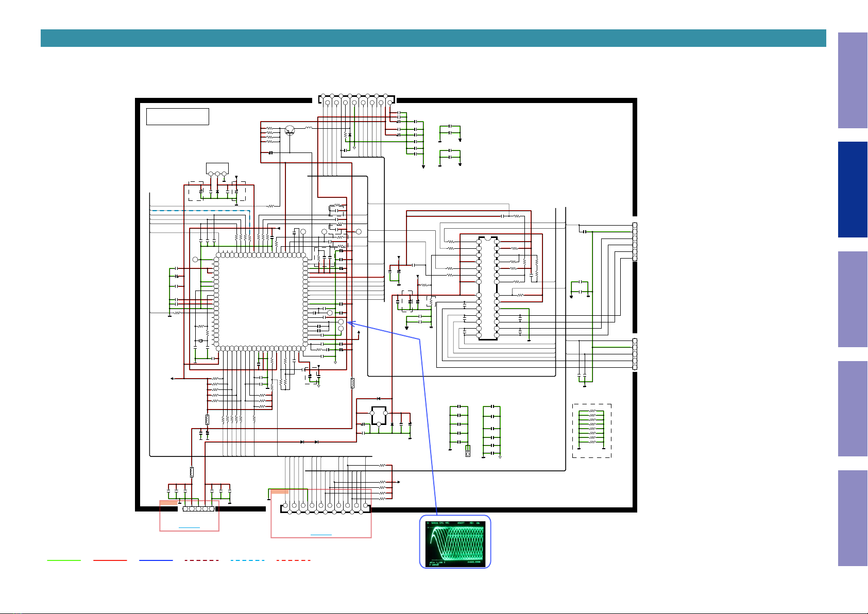Viewport: 868px width, 614px height.
Task: Open the bottommost purple side tab
Action: [853, 518]
